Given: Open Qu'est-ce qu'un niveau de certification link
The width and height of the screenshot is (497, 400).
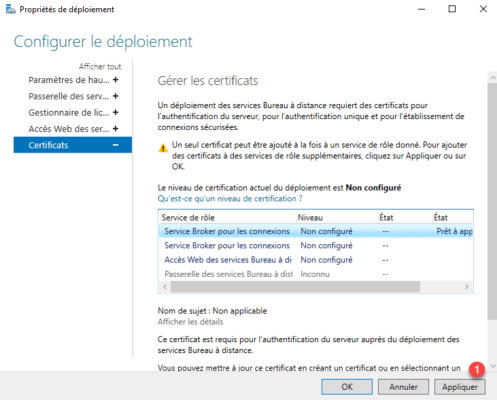Looking at the screenshot, I should [230, 199].
